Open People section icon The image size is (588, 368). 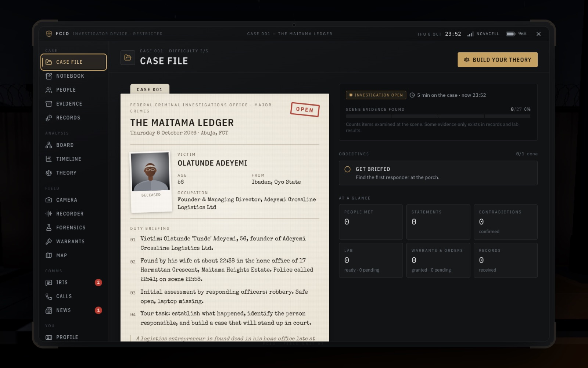click(x=49, y=90)
